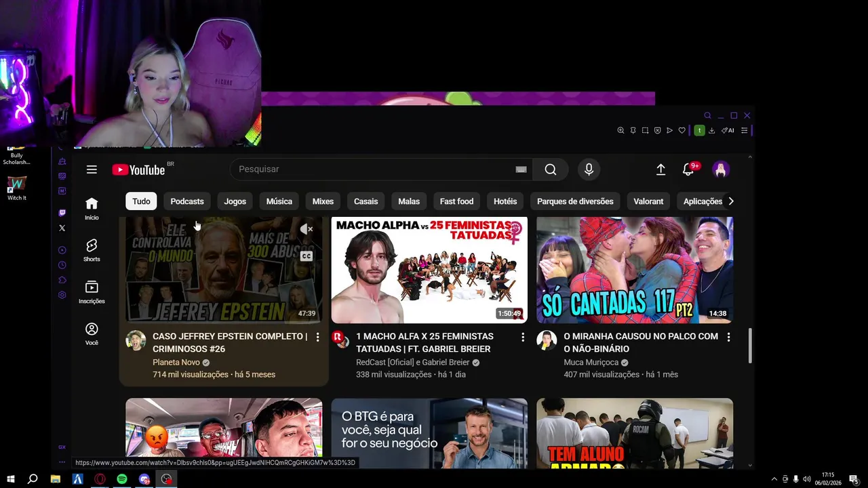Go to Início in the sidebar
Image resolution: width=868 pixels, height=488 pixels.
[x=92, y=209]
